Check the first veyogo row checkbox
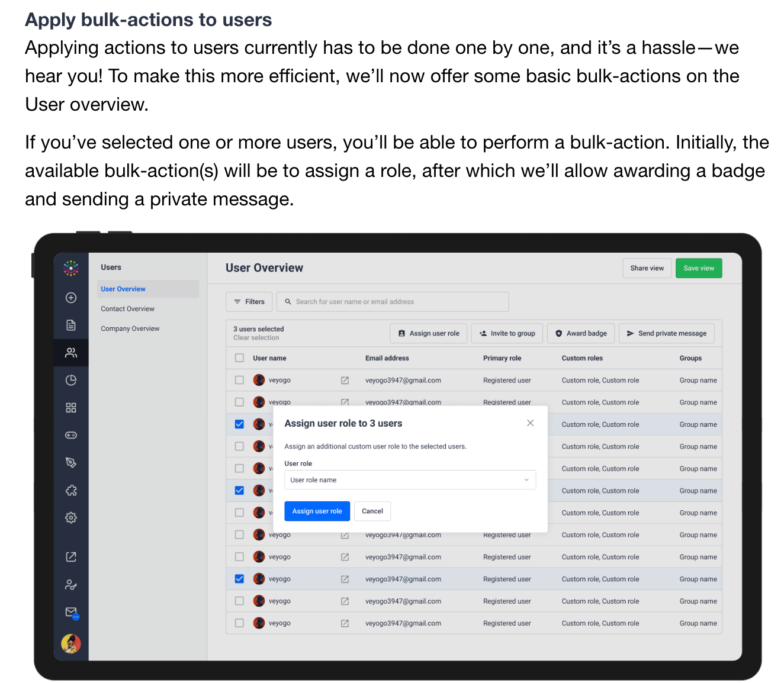The width and height of the screenshot is (784, 683). tap(239, 380)
